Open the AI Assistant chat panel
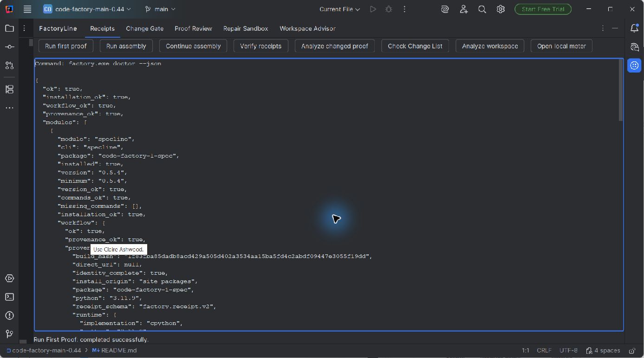644x358 pixels. coord(635,47)
